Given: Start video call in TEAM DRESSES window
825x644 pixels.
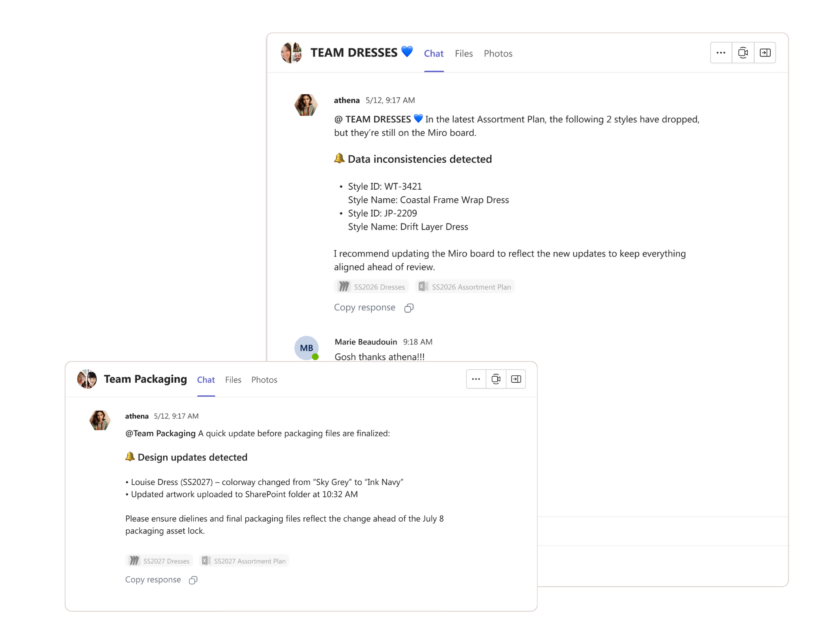Looking at the screenshot, I should point(743,53).
